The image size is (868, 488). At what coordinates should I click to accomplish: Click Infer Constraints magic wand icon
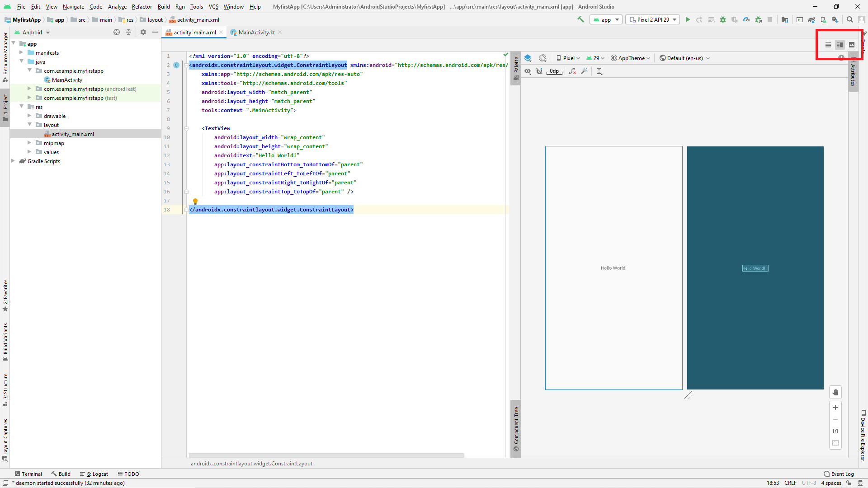tap(584, 71)
